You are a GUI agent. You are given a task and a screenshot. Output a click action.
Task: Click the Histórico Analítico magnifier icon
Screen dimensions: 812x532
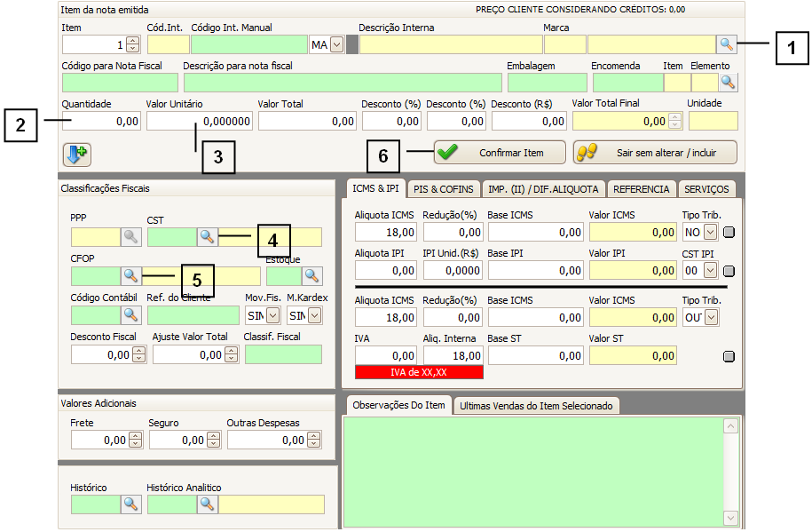[x=207, y=504]
